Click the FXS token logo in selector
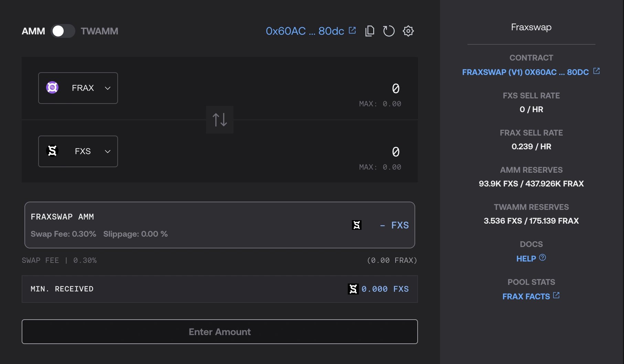This screenshot has width=624, height=364. (52, 151)
